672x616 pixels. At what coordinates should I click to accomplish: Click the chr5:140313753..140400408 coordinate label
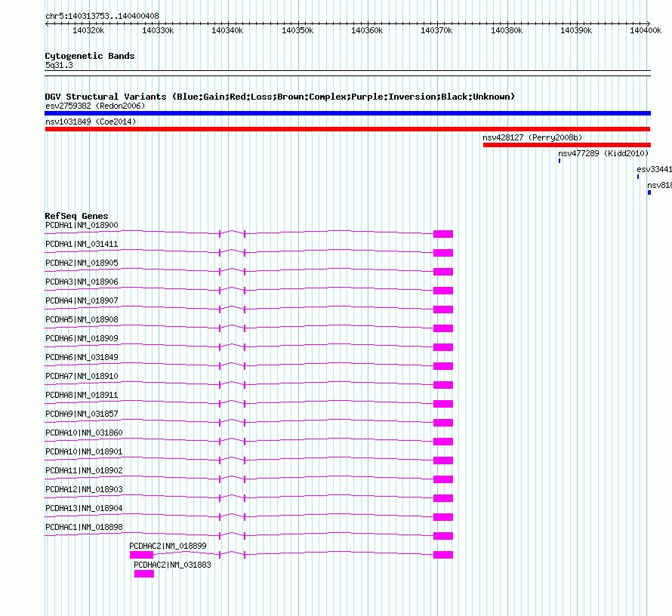(x=102, y=16)
